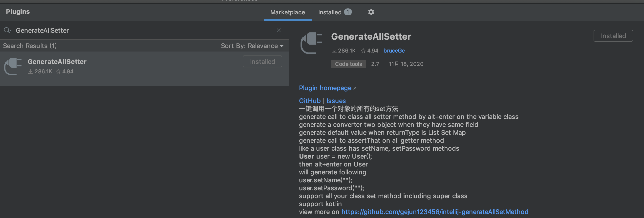Click Installed button in the search result row
Screen dimensions: 644x218
point(262,61)
